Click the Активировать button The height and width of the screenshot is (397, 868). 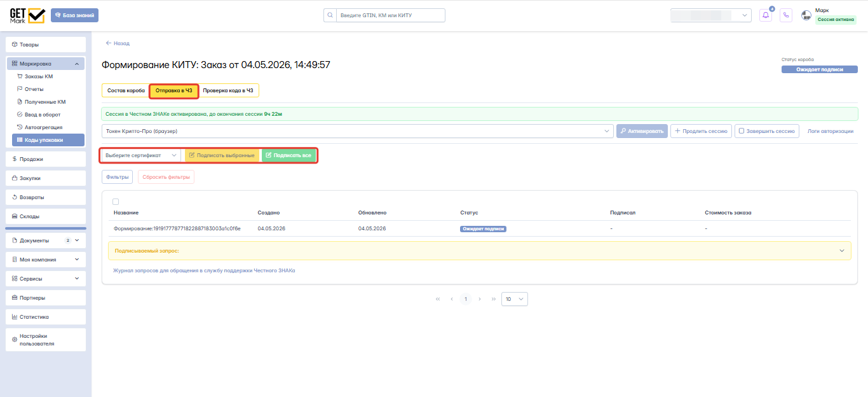point(642,131)
